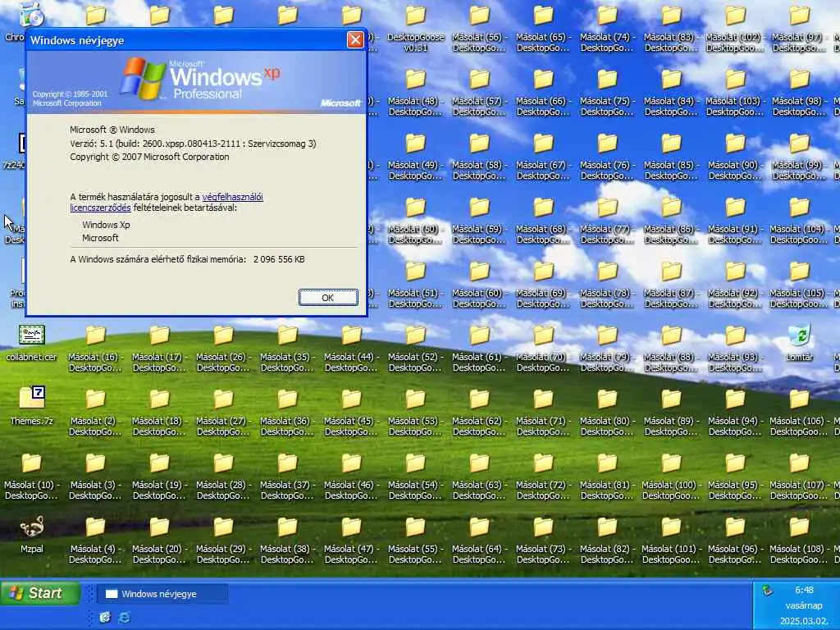Select the Másolat (78) folder icon
840x630 pixels.
[x=608, y=272]
